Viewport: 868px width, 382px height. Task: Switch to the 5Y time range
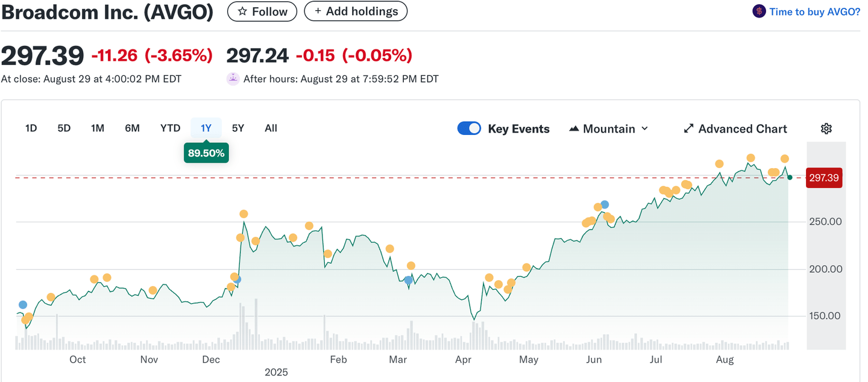[x=238, y=128]
